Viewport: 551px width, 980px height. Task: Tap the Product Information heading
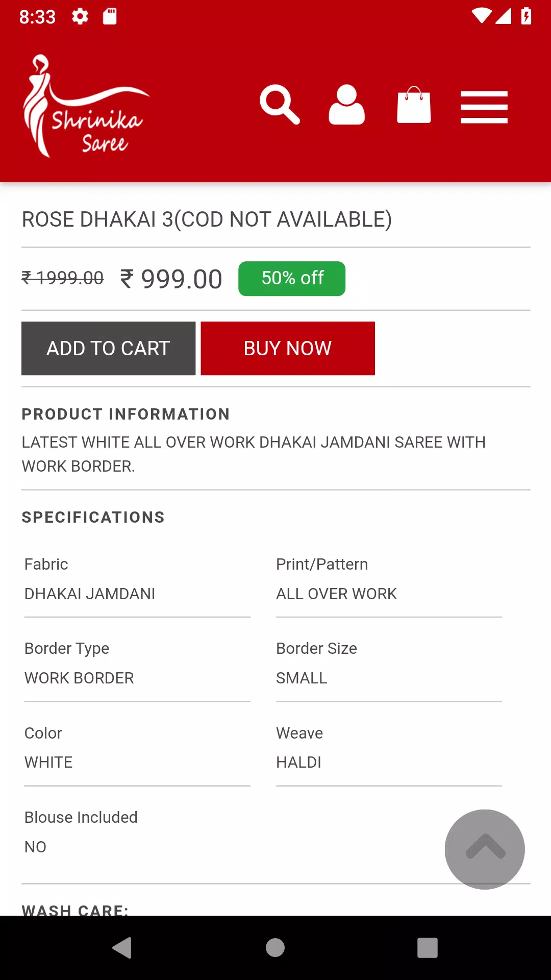point(126,414)
